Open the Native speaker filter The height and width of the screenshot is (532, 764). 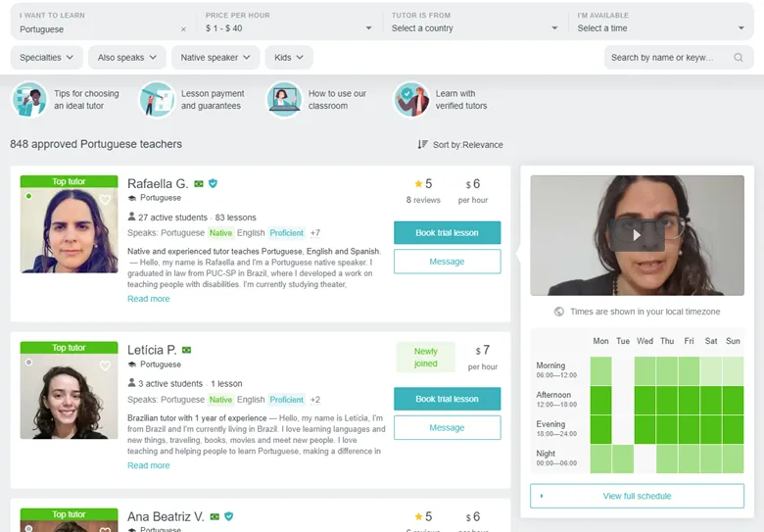pos(215,58)
